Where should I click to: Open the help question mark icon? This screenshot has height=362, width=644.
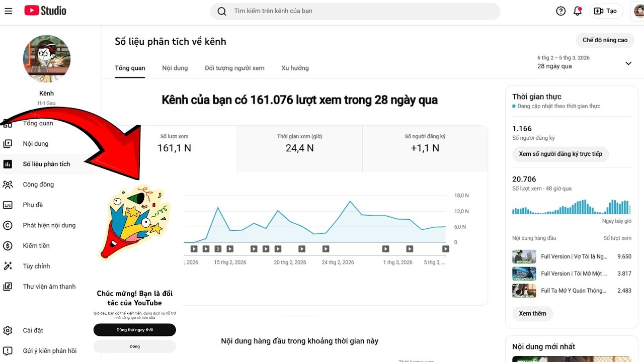[x=560, y=11]
